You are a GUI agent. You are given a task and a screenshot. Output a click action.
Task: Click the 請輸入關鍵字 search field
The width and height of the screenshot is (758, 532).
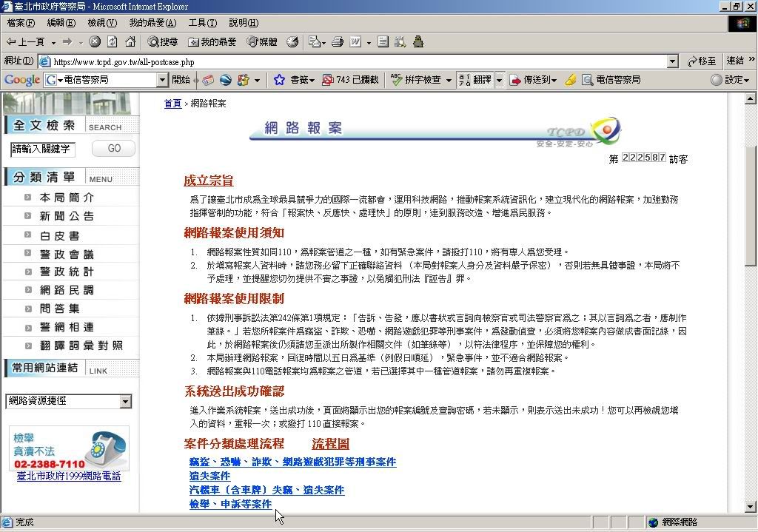(x=43, y=149)
